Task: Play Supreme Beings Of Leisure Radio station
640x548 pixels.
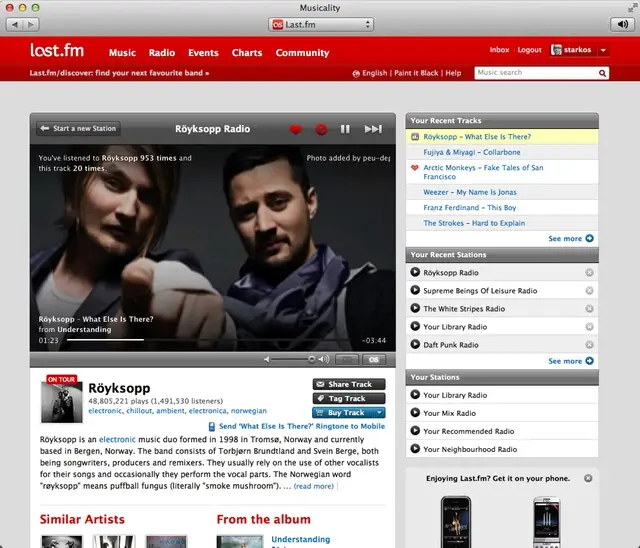Action: click(415, 290)
